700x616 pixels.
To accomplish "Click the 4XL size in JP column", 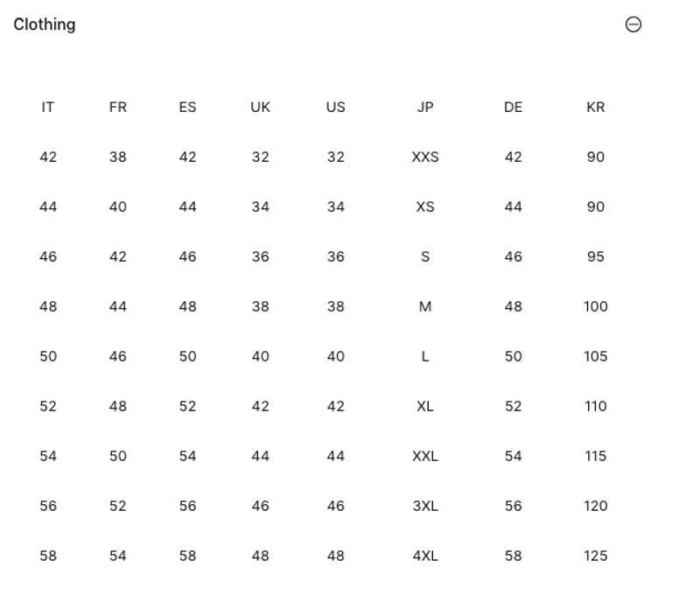I will (425, 556).
